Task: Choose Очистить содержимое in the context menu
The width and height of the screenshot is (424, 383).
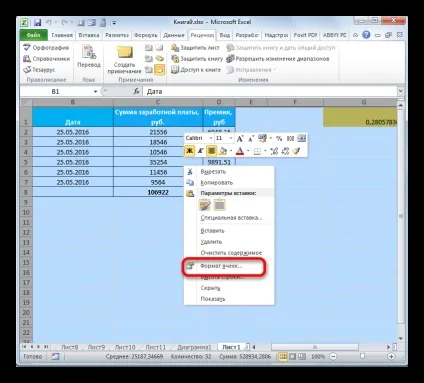Action: click(x=229, y=253)
